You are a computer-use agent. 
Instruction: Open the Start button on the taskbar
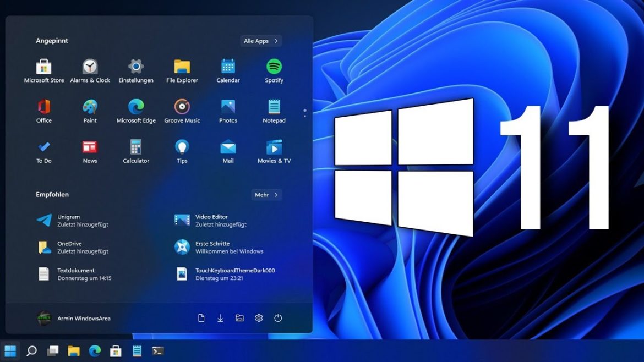click(11, 350)
